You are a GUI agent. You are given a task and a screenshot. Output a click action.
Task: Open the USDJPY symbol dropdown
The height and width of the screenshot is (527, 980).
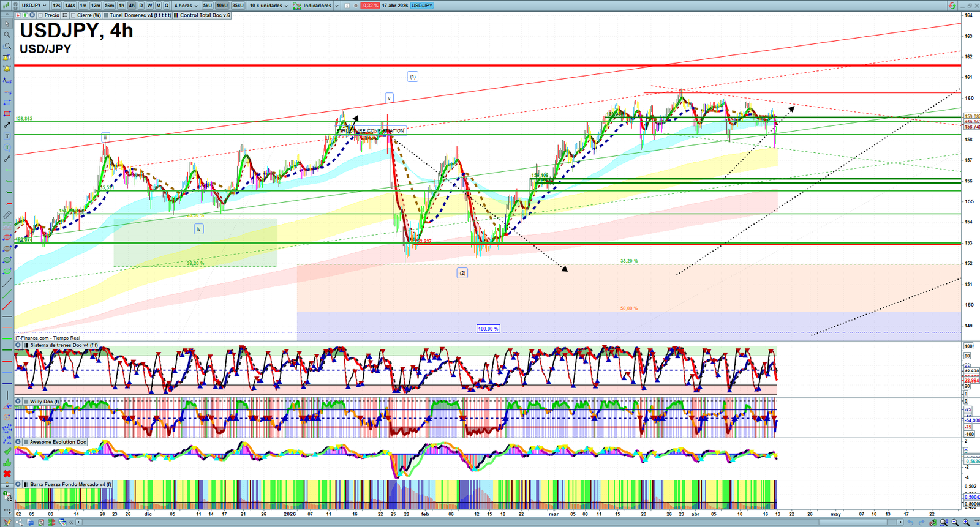[34, 6]
